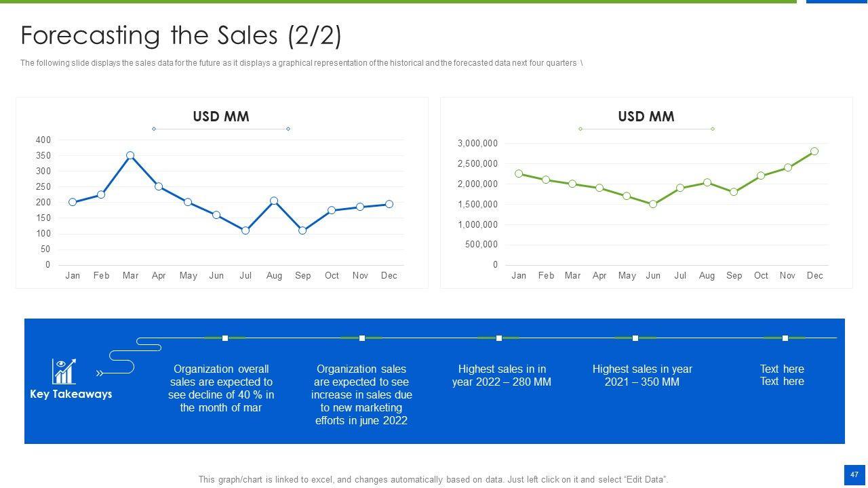This screenshot has height=488, width=868.
Task: Select the "50" y-axis label on the blue chart
Action: (x=45, y=249)
